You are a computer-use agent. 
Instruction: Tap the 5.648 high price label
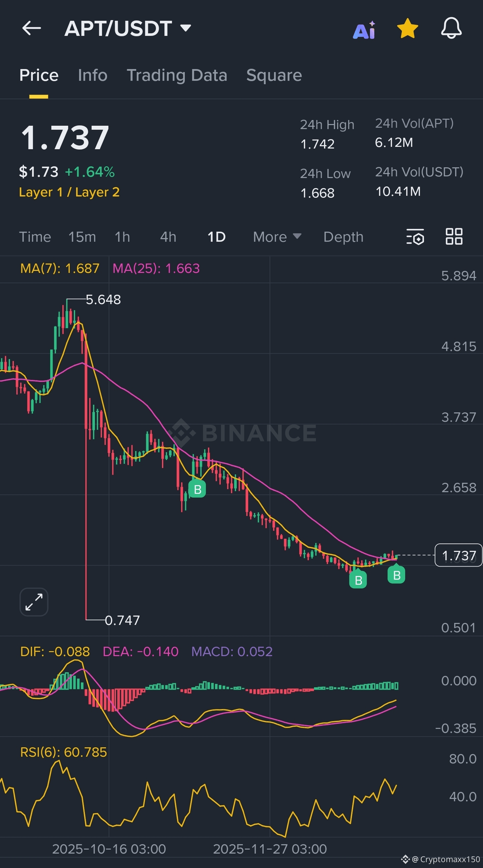(x=103, y=299)
